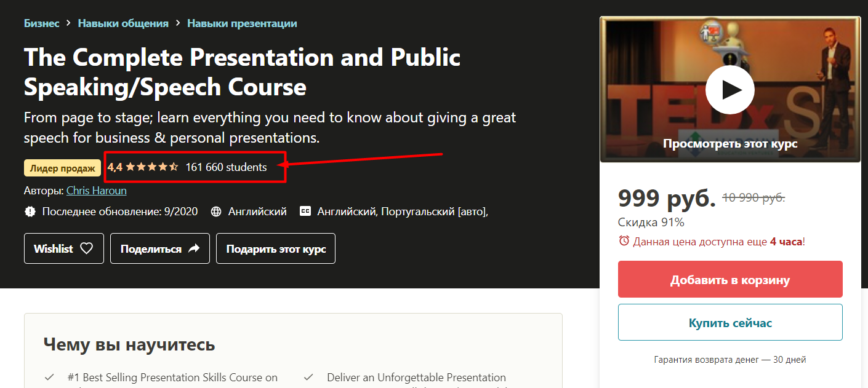Click the star rating icons
The height and width of the screenshot is (388, 868).
click(152, 167)
